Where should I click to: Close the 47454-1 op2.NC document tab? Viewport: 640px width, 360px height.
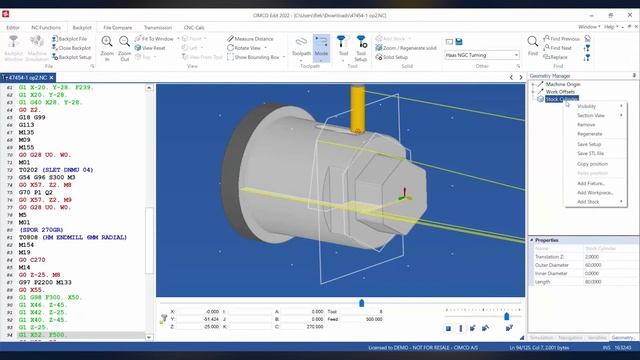tap(51, 77)
